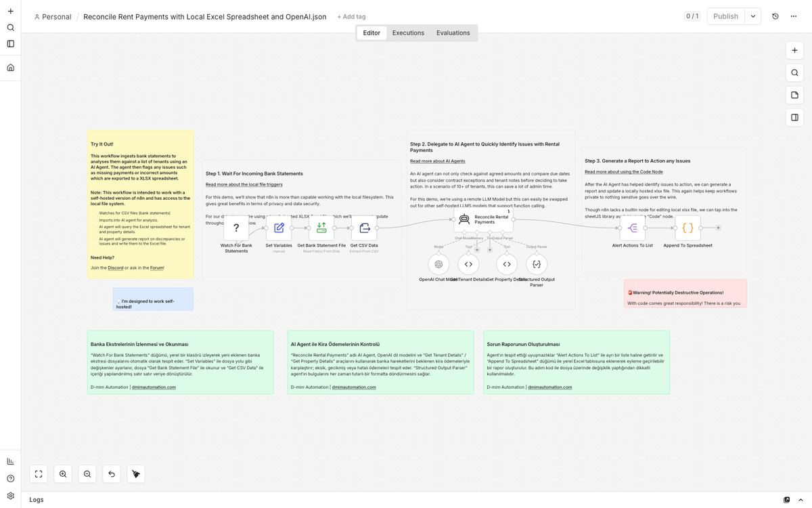
Task: Reset canvas zoom with the undo arrow button
Action: point(112,474)
